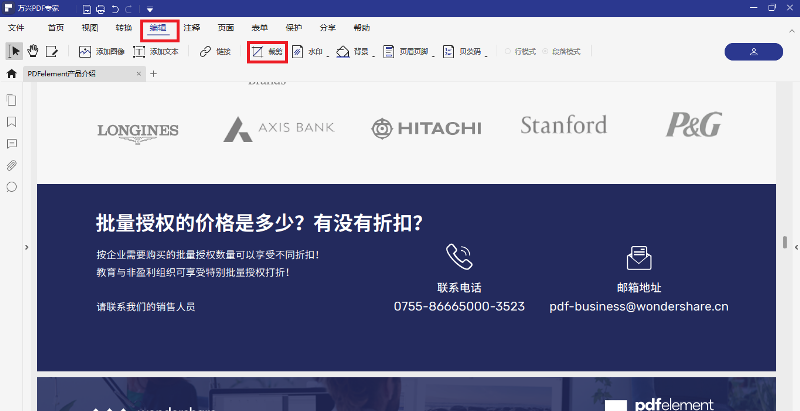
Task: Click the 请联系我们的销售人员 text
Action: 146,306
